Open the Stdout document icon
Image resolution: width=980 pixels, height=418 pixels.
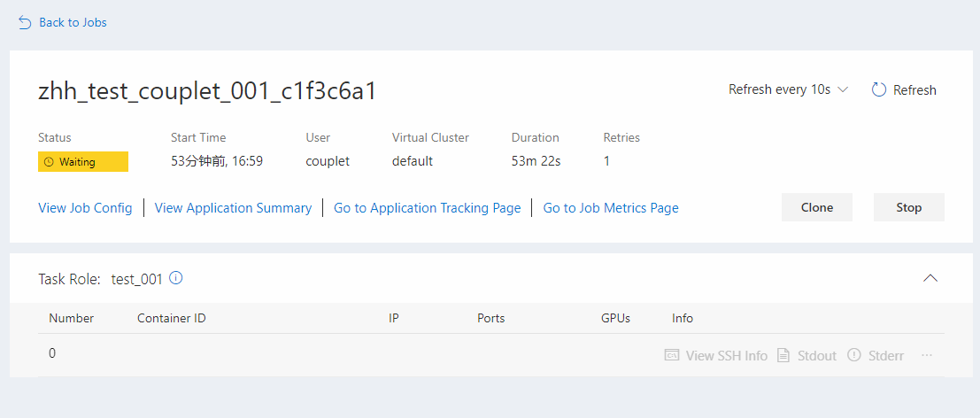pyautogui.click(x=783, y=355)
